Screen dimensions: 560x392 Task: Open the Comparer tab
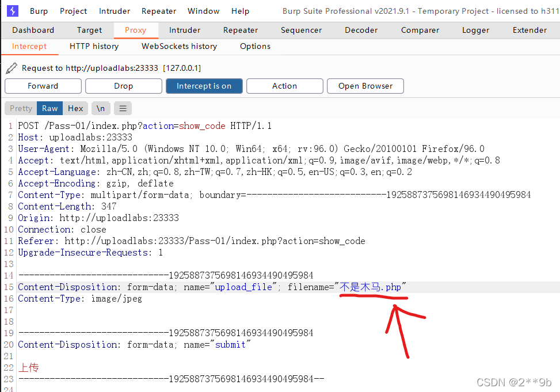pos(420,30)
